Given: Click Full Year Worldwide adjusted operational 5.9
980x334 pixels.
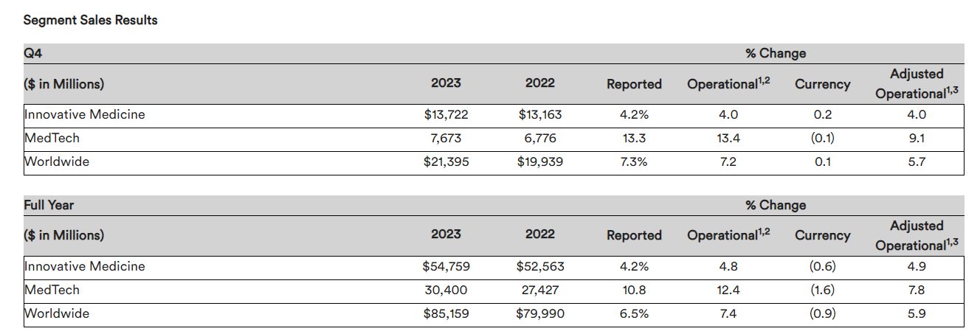Looking at the screenshot, I should 917,313.
